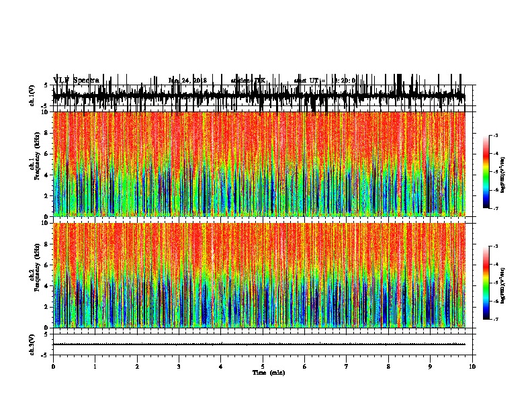Screen dimensions: 532x411
Task: Click the 'ch.3(V)' waveform axis label
Action: tap(32, 345)
